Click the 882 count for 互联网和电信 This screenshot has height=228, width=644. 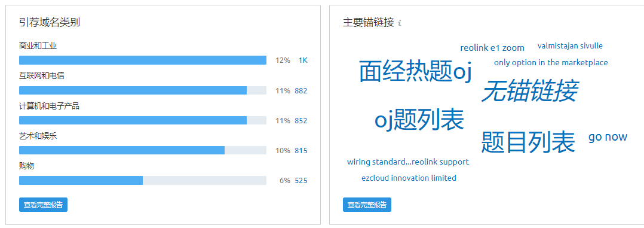tap(301, 90)
